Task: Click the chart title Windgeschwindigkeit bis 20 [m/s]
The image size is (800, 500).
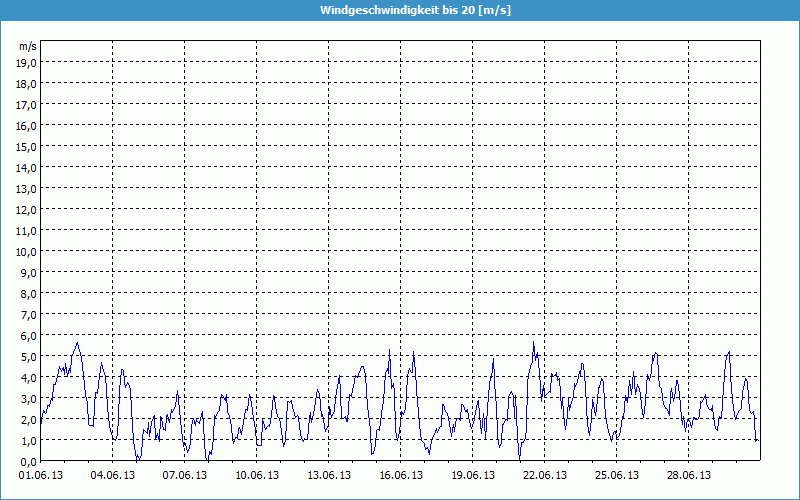Action: point(400,10)
